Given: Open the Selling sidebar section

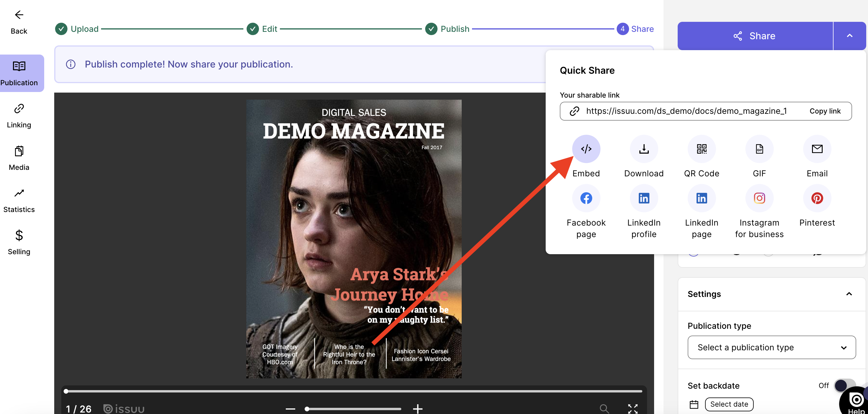Looking at the screenshot, I should (x=19, y=242).
